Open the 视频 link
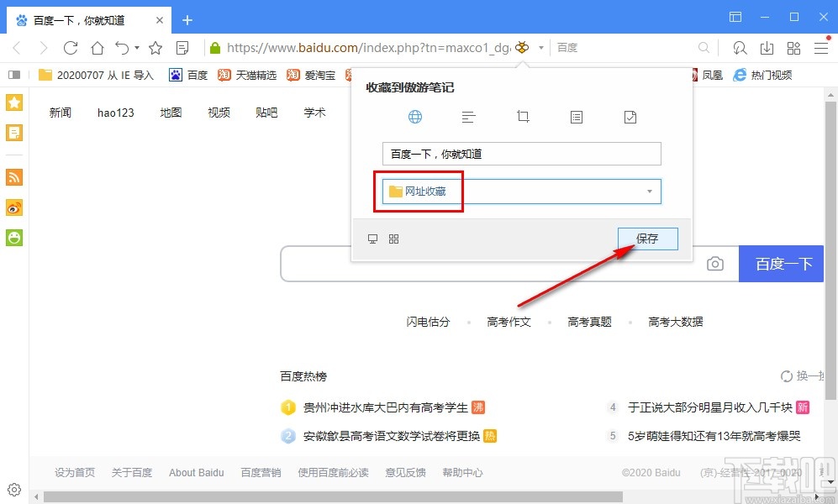The height and width of the screenshot is (504, 838). click(219, 113)
